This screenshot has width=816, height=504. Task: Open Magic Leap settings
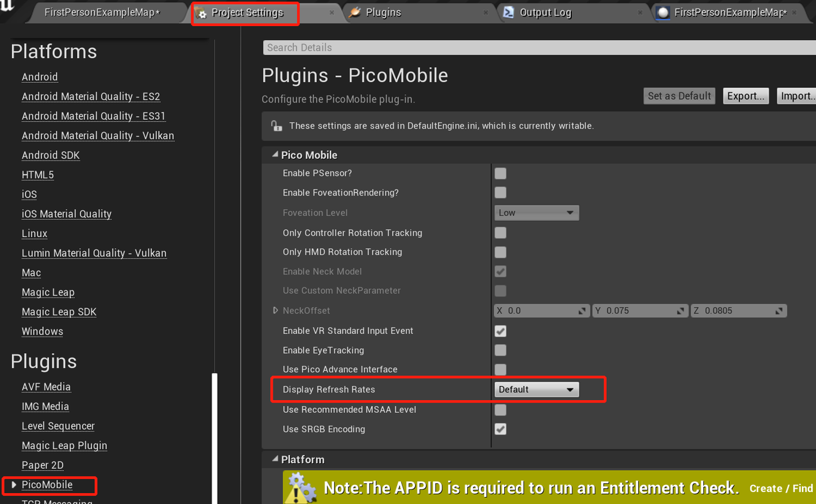click(x=48, y=292)
